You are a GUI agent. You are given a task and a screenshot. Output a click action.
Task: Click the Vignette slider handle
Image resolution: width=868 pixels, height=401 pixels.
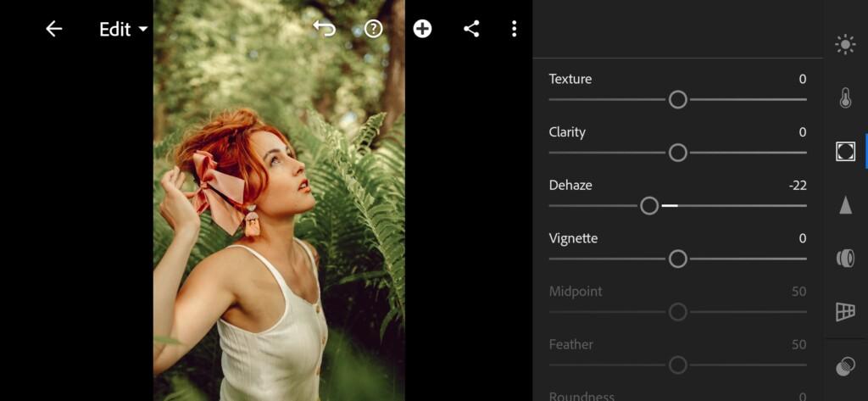pos(677,259)
